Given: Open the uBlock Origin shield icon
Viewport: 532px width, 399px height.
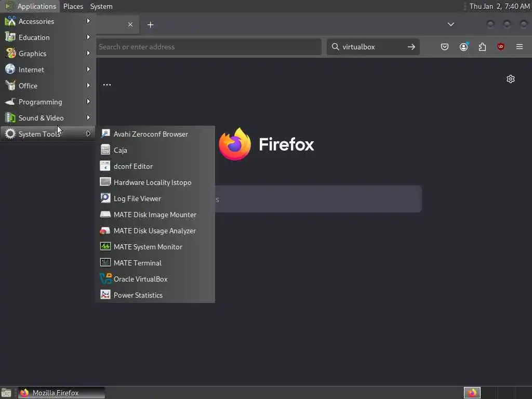Looking at the screenshot, I should pyautogui.click(x=501, y=47).
